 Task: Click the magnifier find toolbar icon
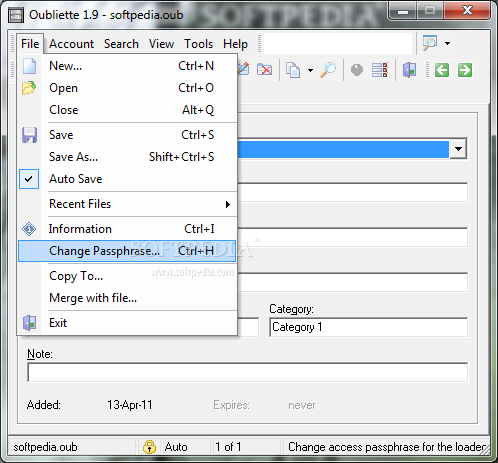click(328, 70)
